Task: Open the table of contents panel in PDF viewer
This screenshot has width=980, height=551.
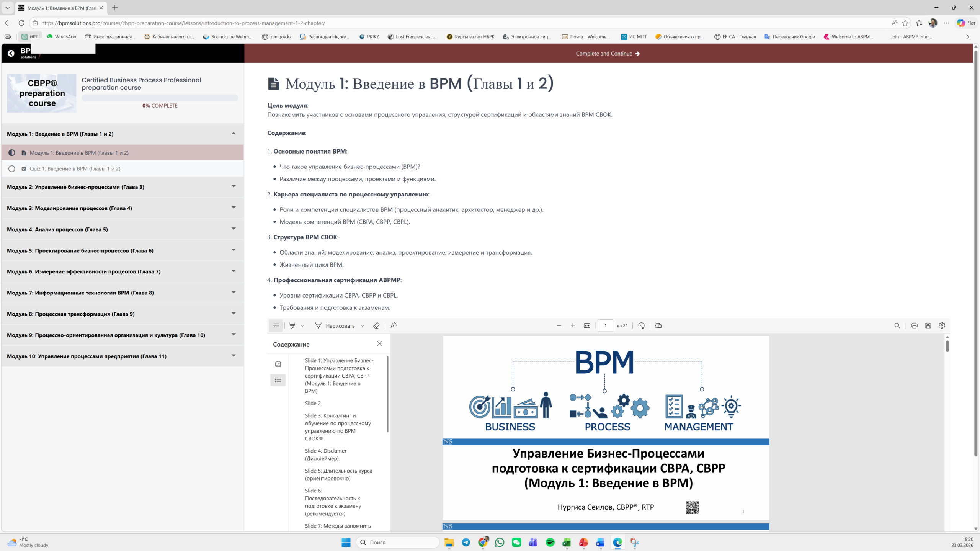Action: (276, 325)
